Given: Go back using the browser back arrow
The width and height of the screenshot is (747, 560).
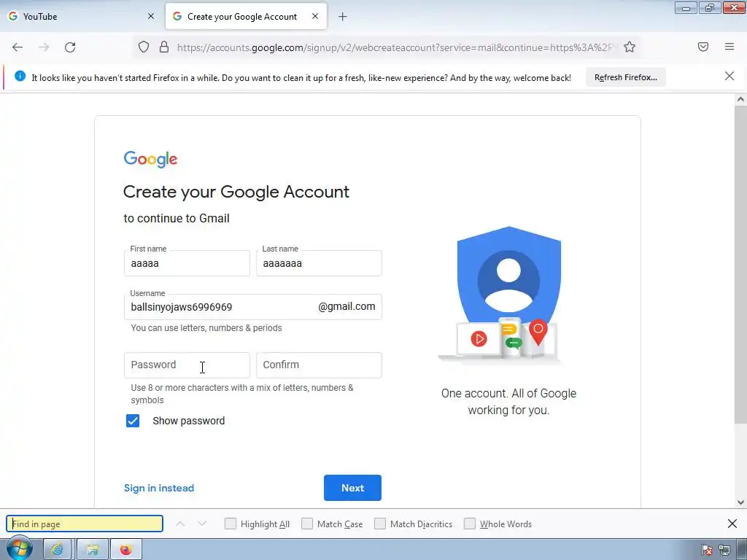Looking at the screenshot, I should point(18,47).
